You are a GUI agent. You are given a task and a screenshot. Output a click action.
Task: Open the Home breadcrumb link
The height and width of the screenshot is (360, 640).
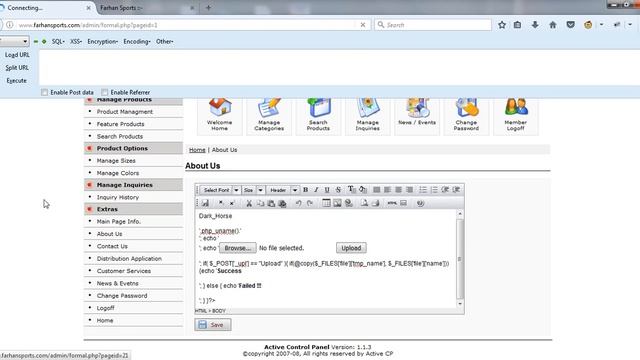pos(197,150)
